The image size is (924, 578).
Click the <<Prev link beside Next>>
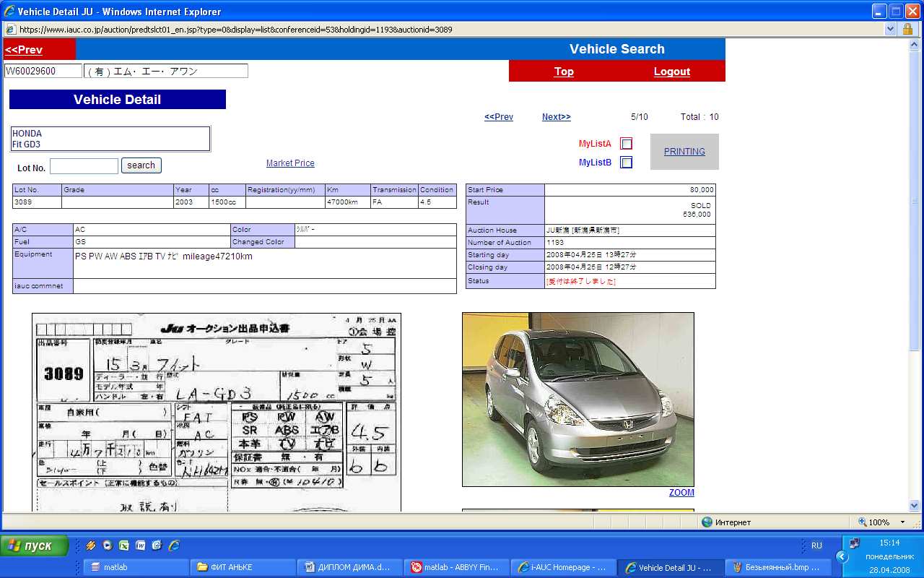pos(499,117)
